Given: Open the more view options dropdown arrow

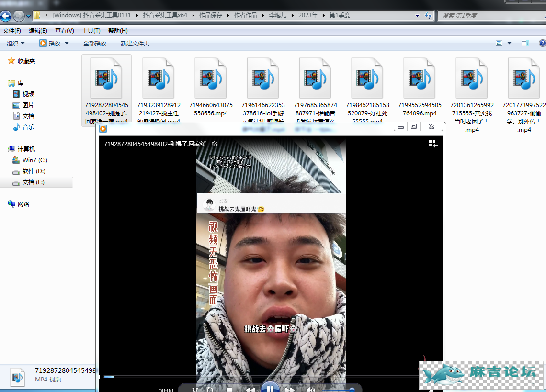Looking at the screenshot, I should 509,43.
